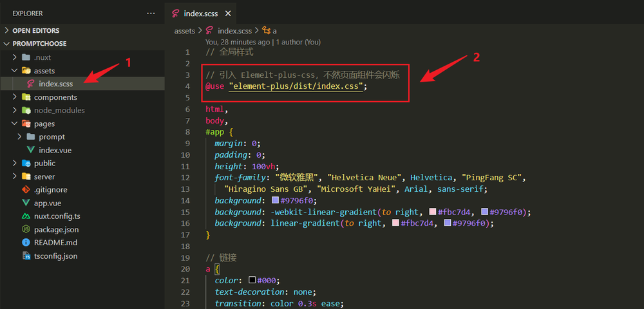Screen dimensions: 644x309
Task: Click line number 8 in the gutter
Action: point(187,132)
